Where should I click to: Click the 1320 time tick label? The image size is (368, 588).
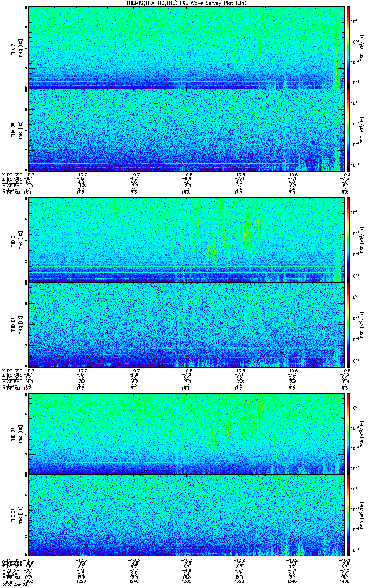click(x=238, y=580)
